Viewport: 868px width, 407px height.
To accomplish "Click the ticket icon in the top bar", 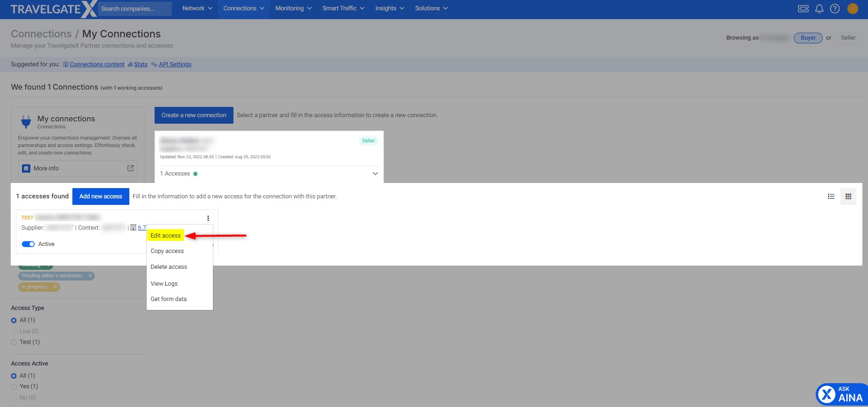I will tap(803, 8).
